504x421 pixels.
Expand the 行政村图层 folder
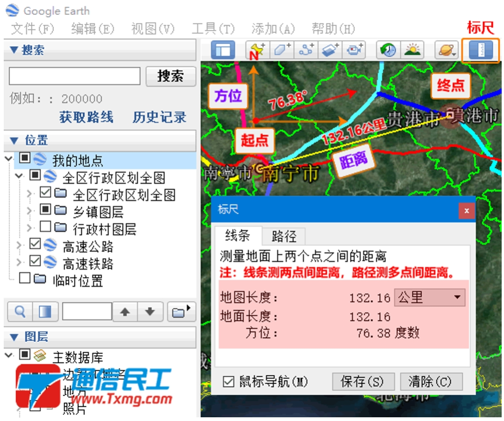pyautogui.click(x=29, y=228)
